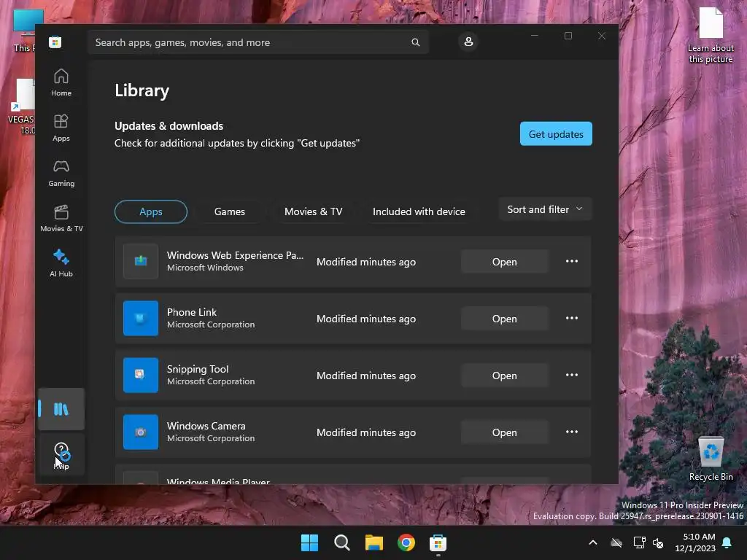Click the Updates & downloads heading
747x560 pixels.
pyautogui.click(x=169, y=125)
